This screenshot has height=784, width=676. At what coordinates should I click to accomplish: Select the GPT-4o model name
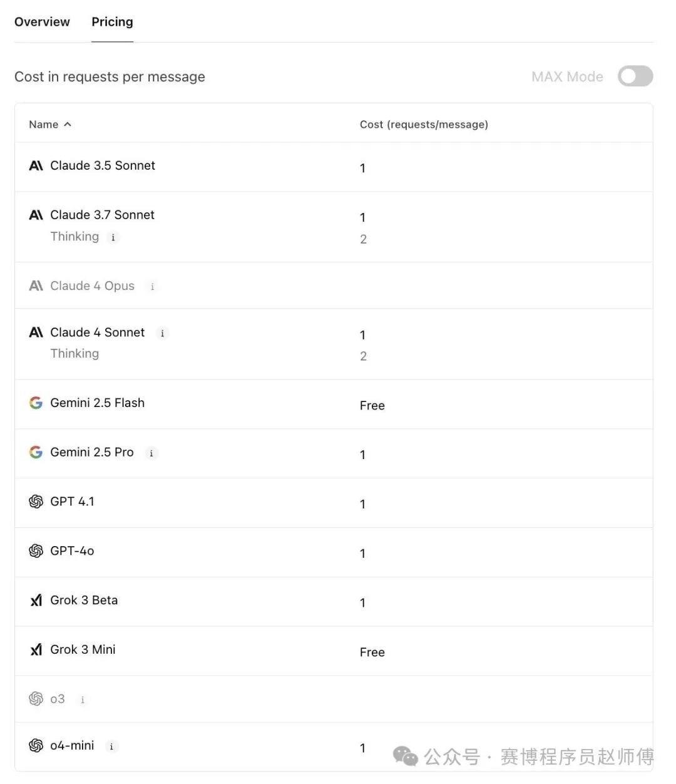pos(72,551)
